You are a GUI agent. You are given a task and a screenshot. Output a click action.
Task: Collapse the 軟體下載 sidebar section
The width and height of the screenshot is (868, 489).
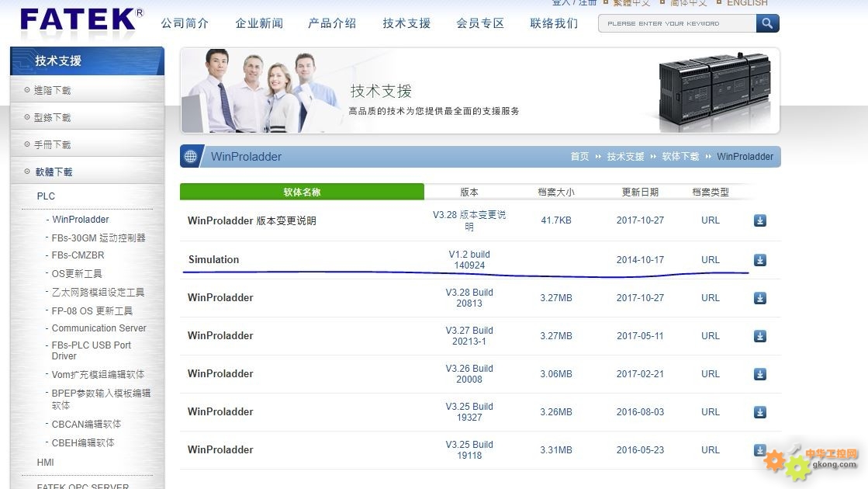(87, 171)
